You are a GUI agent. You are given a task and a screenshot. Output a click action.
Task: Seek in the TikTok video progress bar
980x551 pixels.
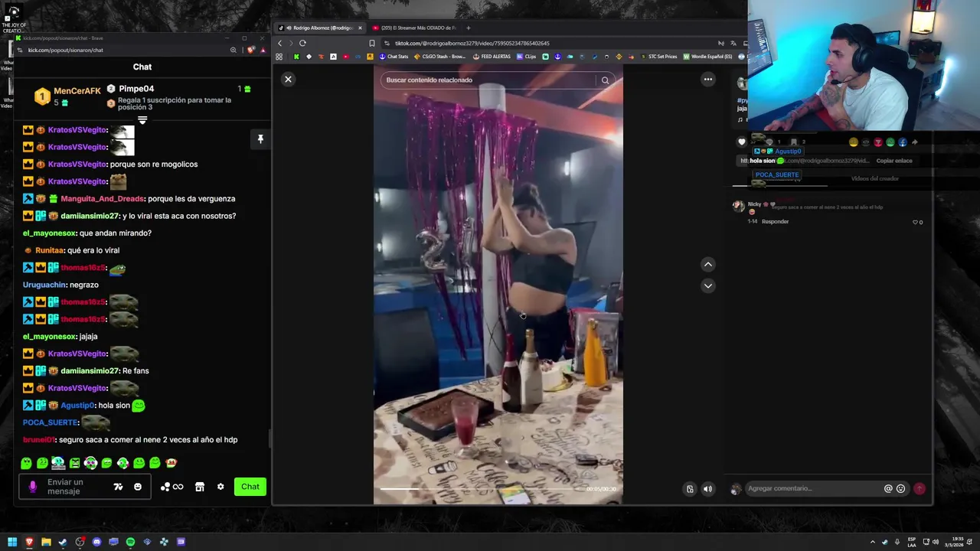(479, 489)
